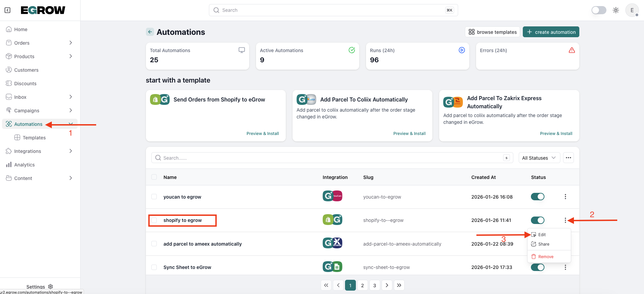Screen dimensions: 644x294
Task: Go to page 2 of automations
Action: [x=362, y=285]
